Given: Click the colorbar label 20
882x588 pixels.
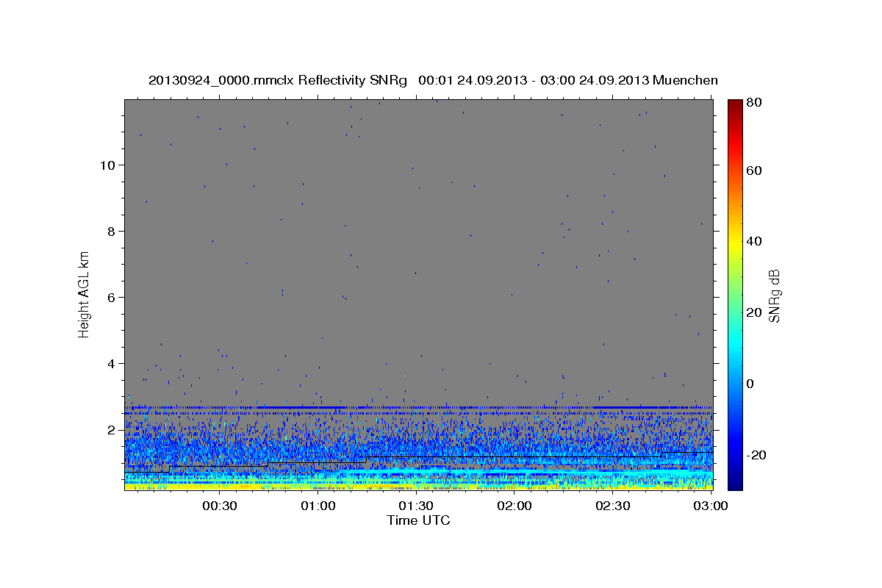Looking at the screenshot, I should [753, 312].
